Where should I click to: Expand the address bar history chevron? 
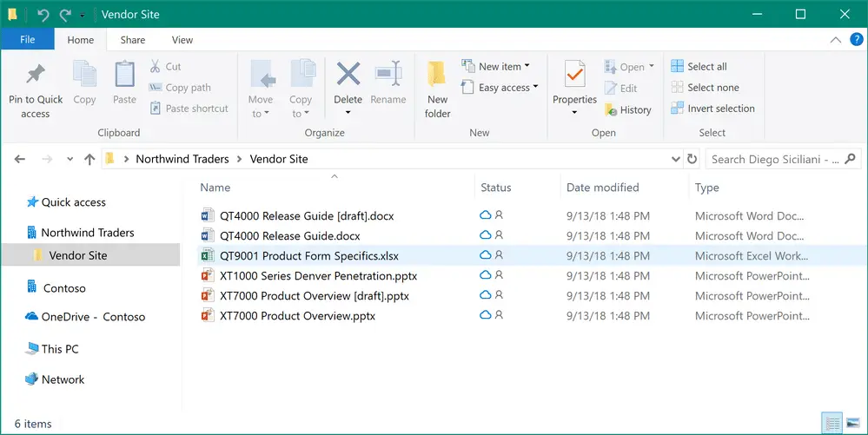676,160
